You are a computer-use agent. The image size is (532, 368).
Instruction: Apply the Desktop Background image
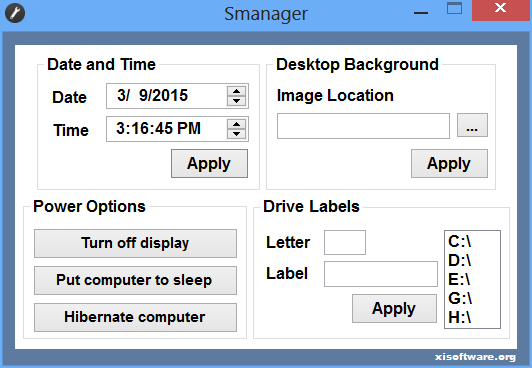449,163
